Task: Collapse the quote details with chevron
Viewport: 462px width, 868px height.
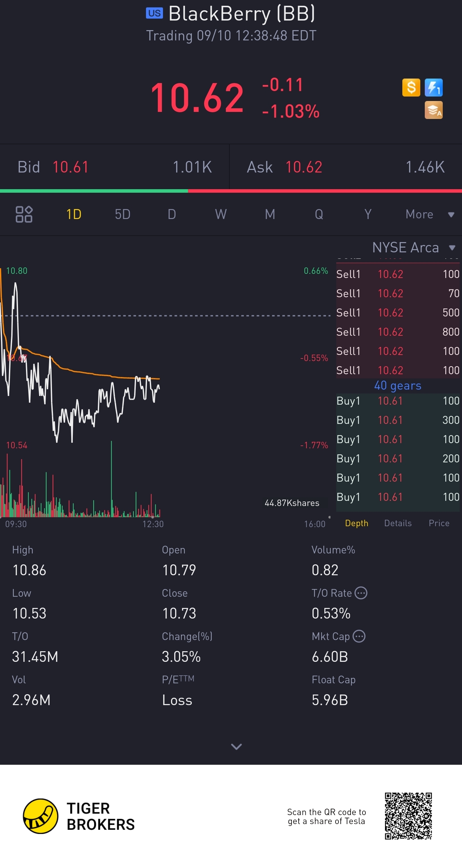Action: (236, 747)
